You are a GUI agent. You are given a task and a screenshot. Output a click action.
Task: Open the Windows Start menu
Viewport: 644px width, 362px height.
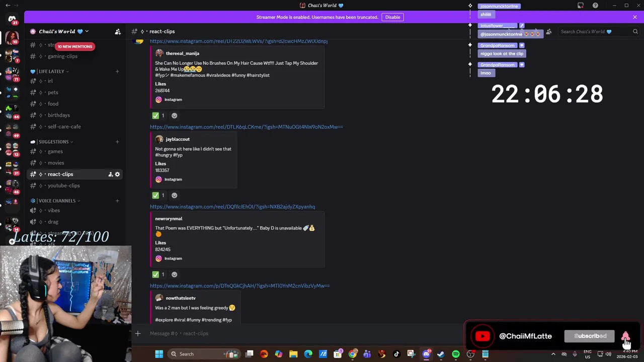[x=159, y=354]
